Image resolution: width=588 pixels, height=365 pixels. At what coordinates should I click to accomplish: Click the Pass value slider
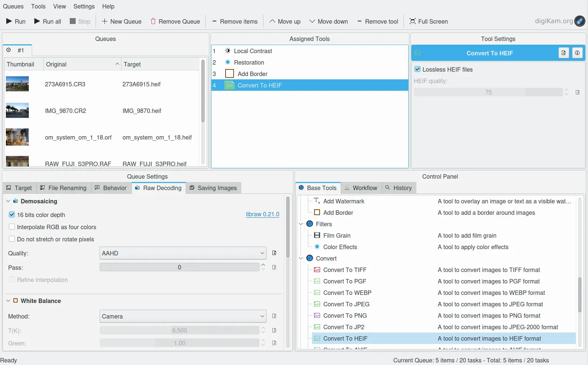[179, 267]
